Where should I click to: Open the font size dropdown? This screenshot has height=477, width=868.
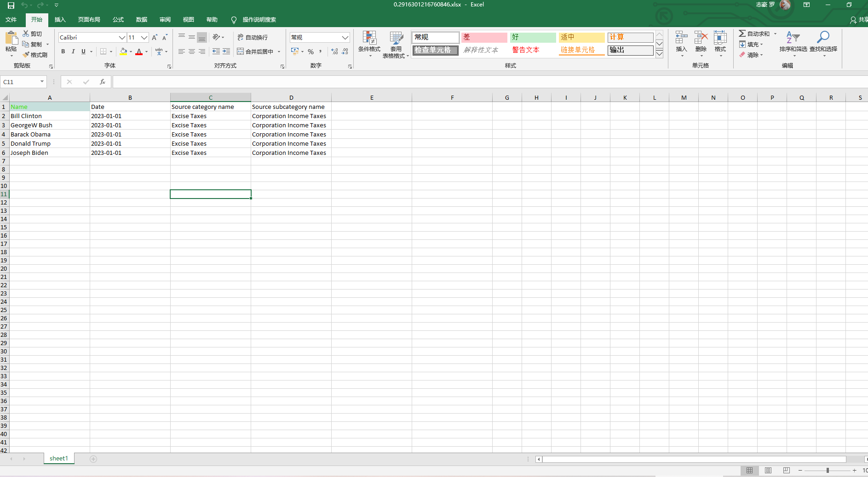144,37
